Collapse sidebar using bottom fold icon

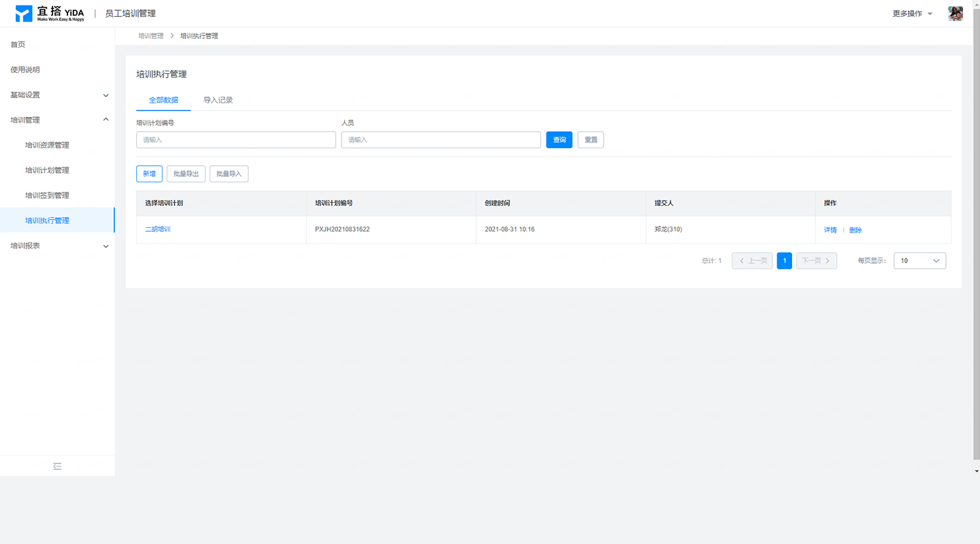coord(57,466)
